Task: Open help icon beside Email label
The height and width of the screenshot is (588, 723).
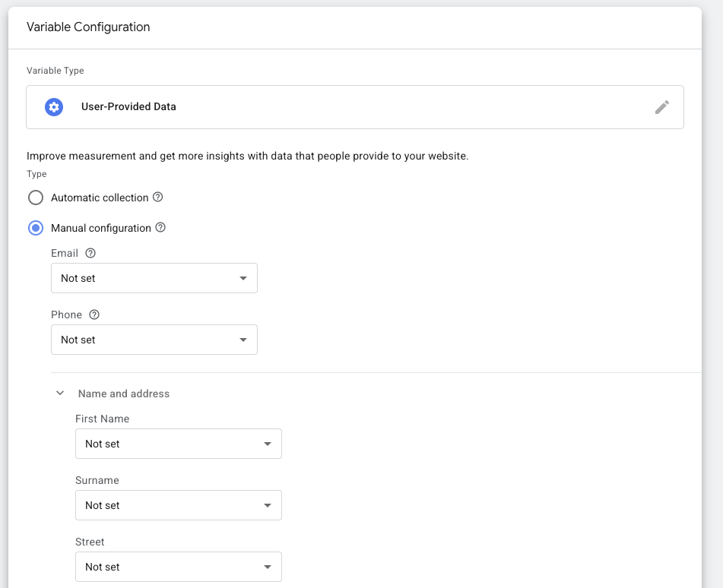Action: point(90,253)
